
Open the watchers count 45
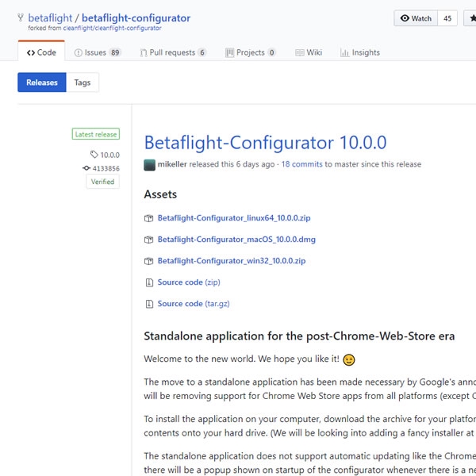(x=447, y=18)
